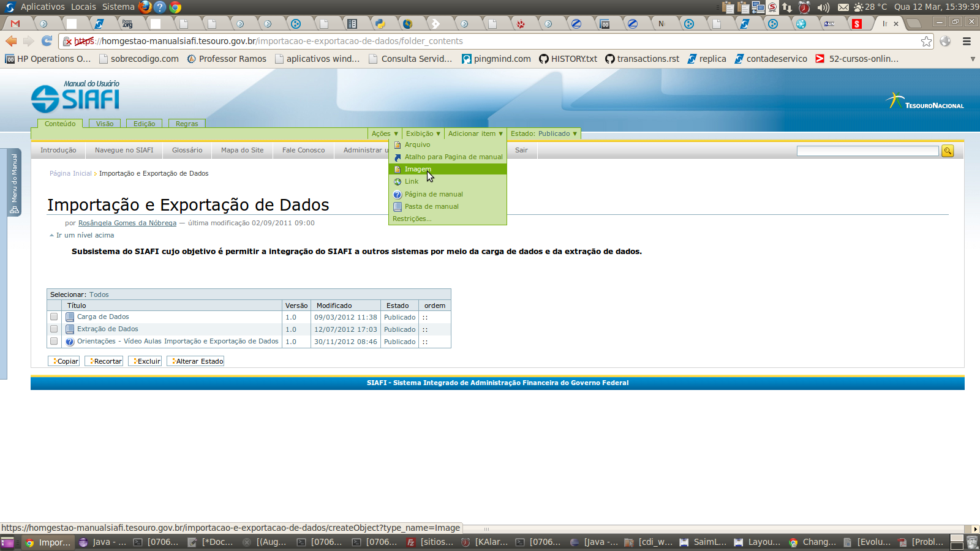Click the site search input field
Screen dimensions: 980x551
(867, 151)
